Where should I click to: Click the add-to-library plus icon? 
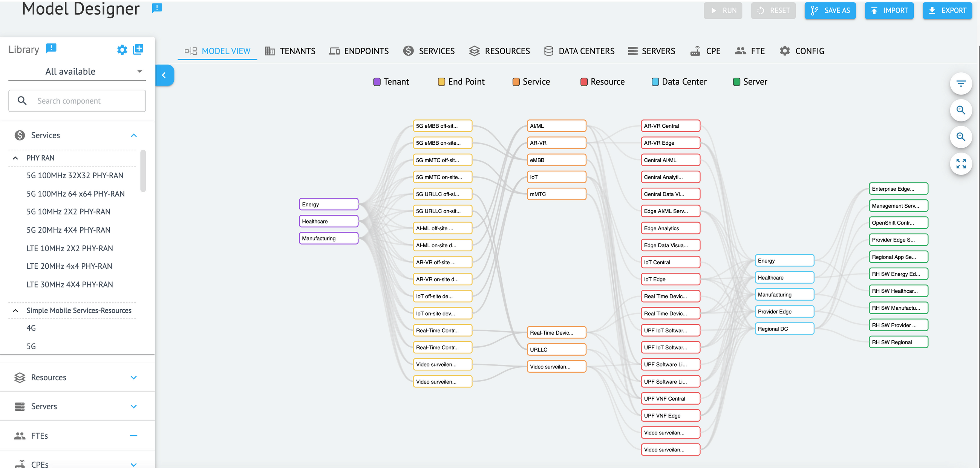tap(138, 49)
